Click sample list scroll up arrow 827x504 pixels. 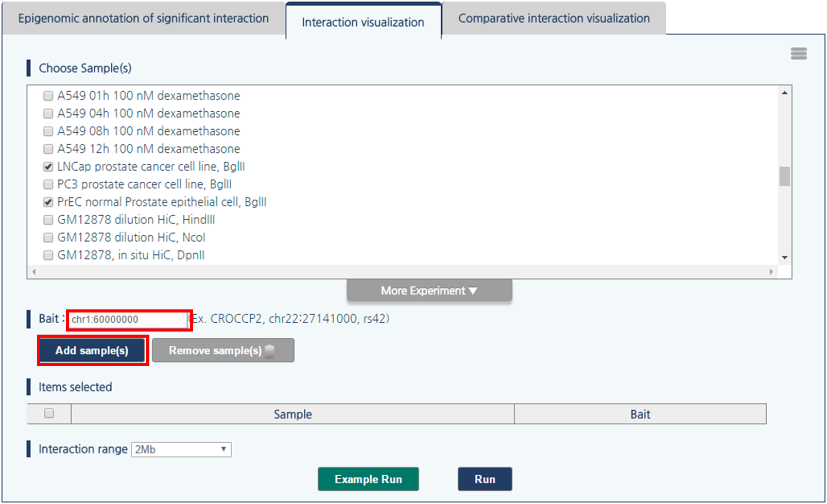(785, 93)
